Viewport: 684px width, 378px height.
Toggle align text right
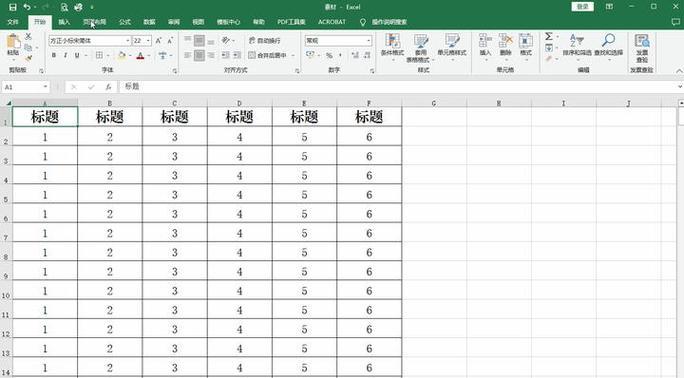point(211,55)
